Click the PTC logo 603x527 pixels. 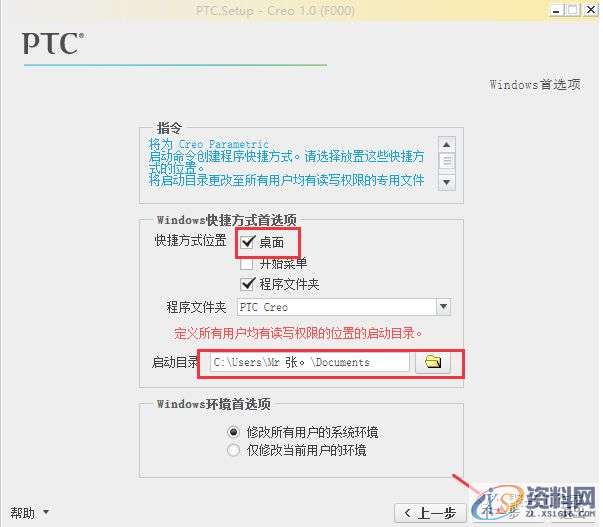pos(53,43)
